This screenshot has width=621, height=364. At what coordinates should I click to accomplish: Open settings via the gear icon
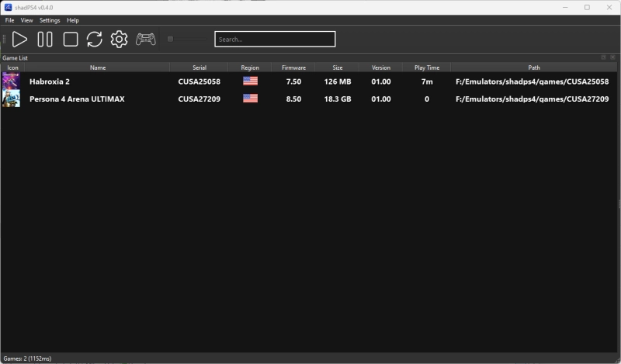coord(119,40)
